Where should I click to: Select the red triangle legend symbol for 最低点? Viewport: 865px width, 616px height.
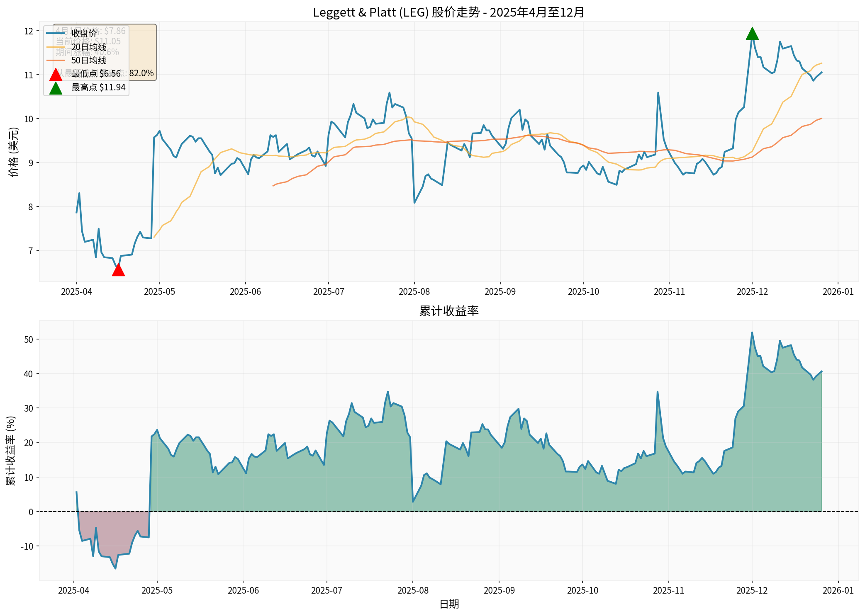pos(56,74)
